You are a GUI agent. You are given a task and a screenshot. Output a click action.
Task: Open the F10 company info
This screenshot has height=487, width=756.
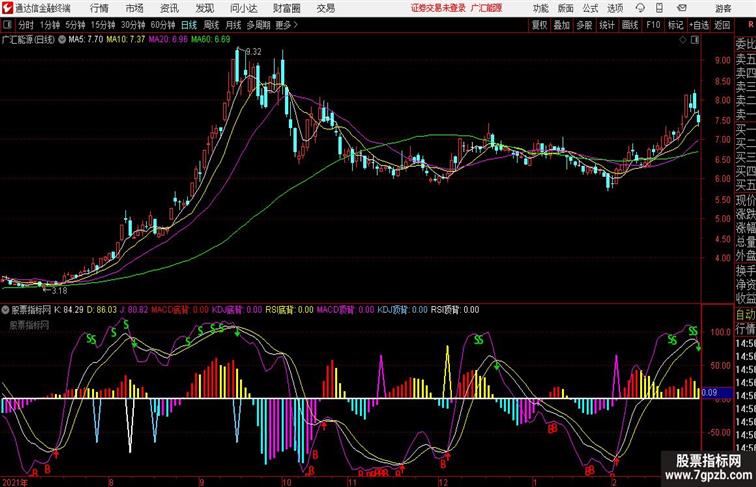(653, 25)
